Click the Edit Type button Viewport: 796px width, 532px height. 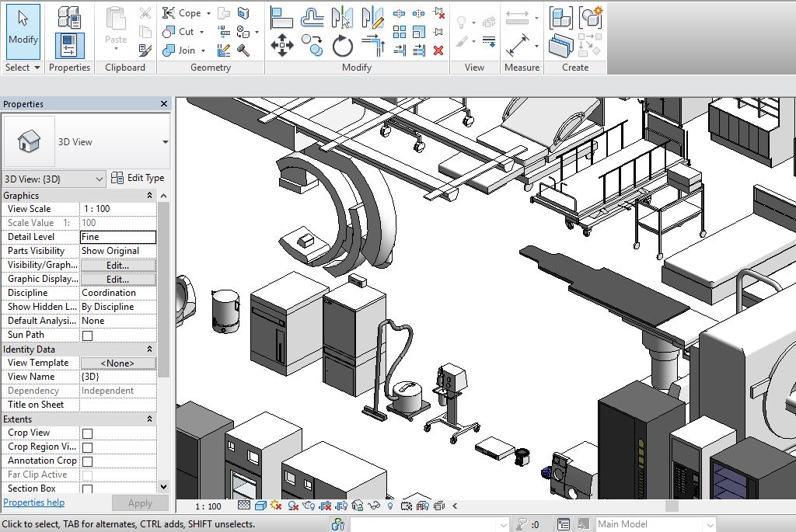[x=138, y=178]
